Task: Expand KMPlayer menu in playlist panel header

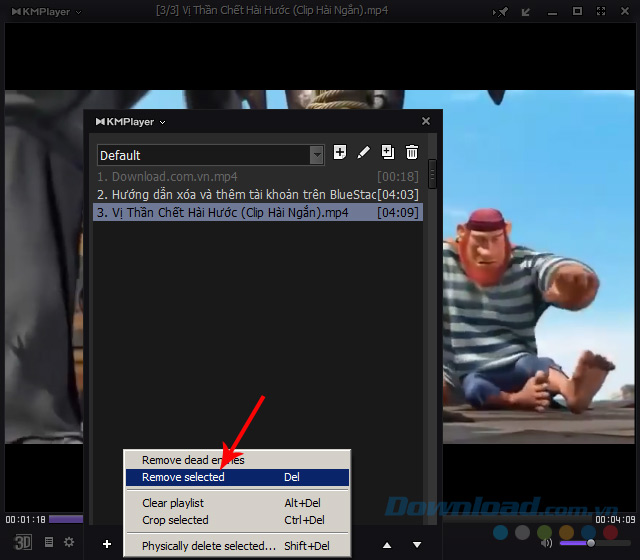Action: coord(130,122)
